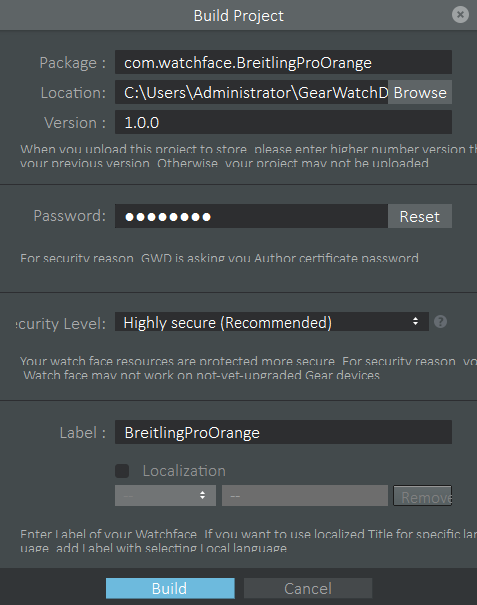Click the Build button
This screenshot has height=605, width=477.
170,588
